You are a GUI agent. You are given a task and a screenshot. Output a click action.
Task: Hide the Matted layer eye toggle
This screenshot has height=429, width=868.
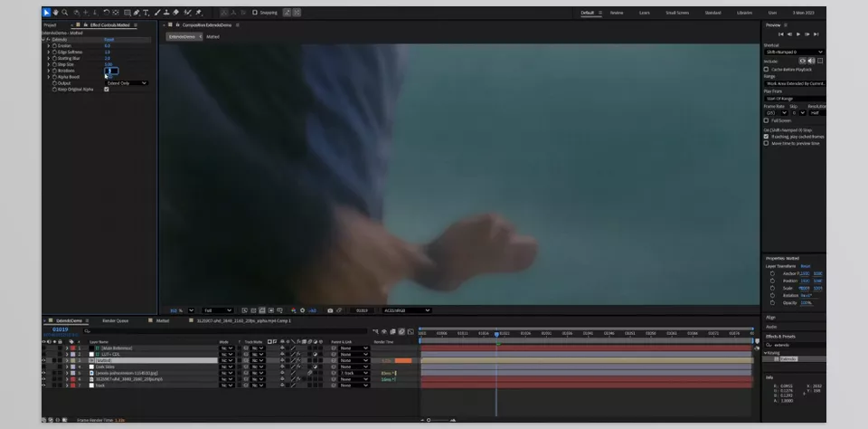43,360
